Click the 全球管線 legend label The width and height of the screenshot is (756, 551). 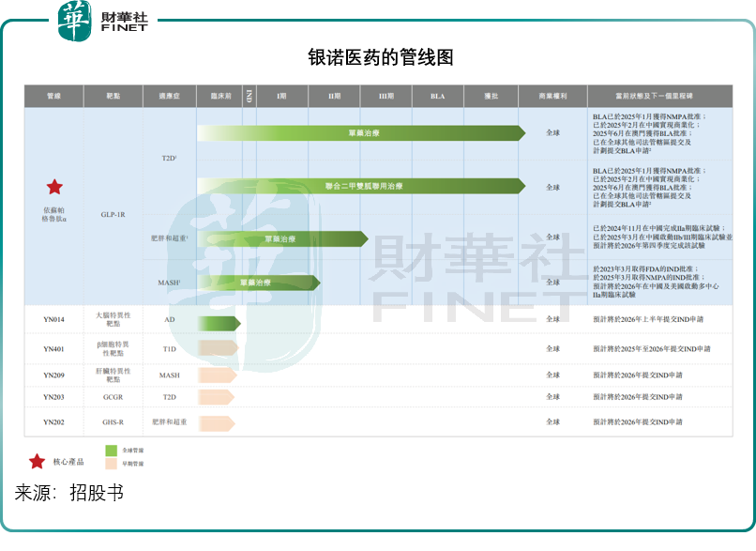[132, 451]
